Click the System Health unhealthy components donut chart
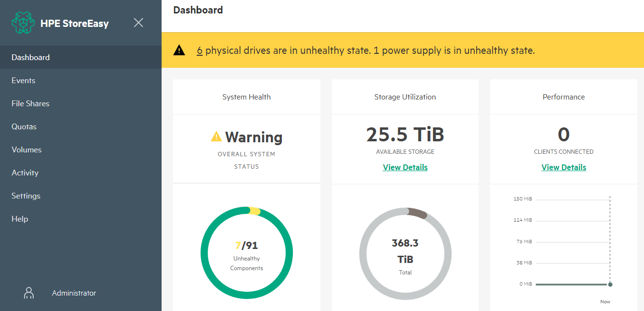The image size is (644, 311). [x=246, y=253]
